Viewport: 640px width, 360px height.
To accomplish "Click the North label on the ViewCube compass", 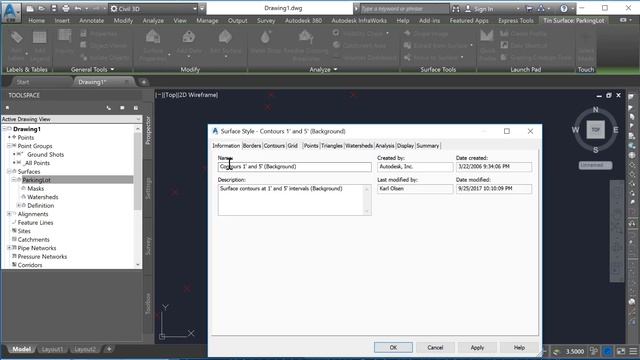I will pyautogui.click(x=596, y=109).
